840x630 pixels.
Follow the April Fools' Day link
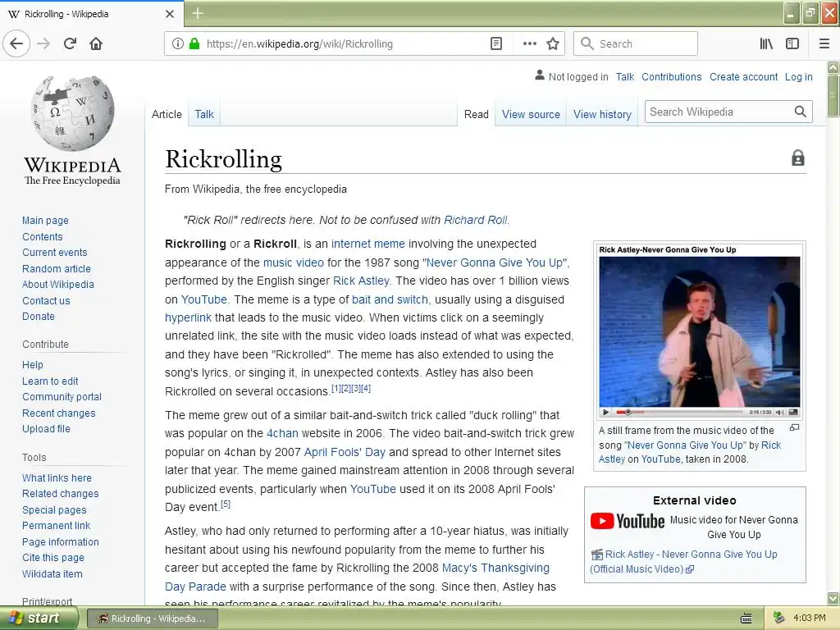pos(345,452)
